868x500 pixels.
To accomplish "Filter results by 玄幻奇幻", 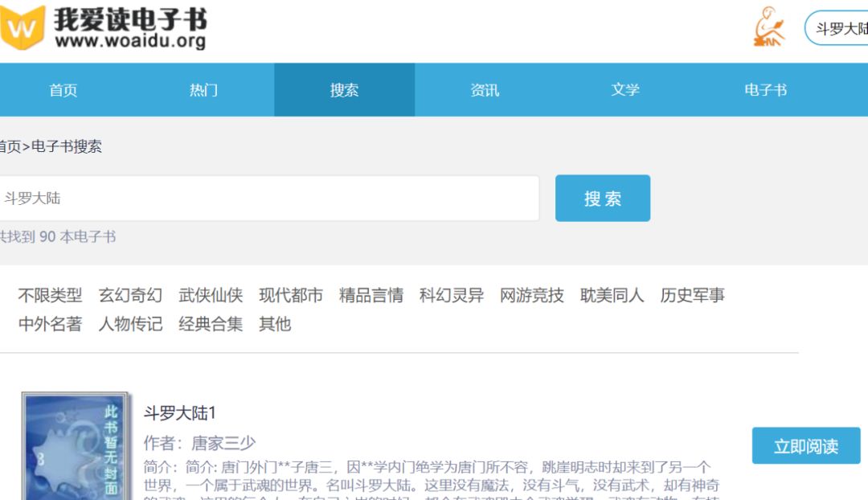I will tap(131, 295).
